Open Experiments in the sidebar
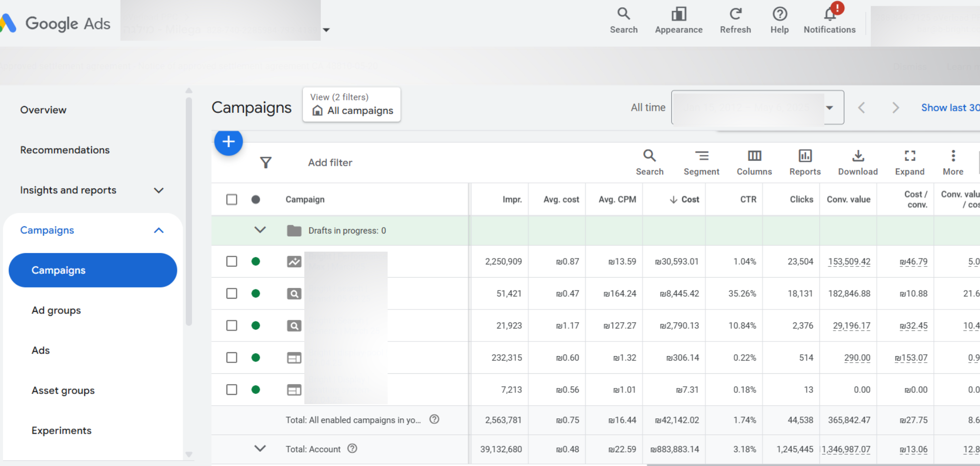 (x=62, y=431)
